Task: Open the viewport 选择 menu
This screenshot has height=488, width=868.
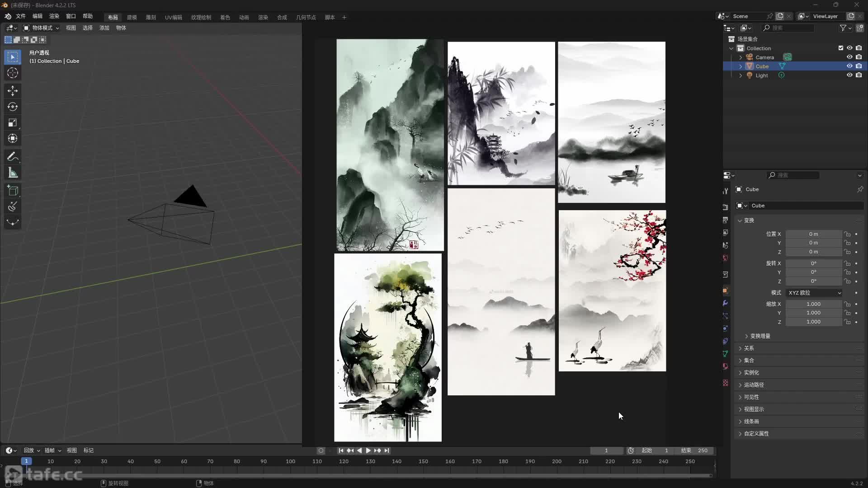Action: (88, 28)
